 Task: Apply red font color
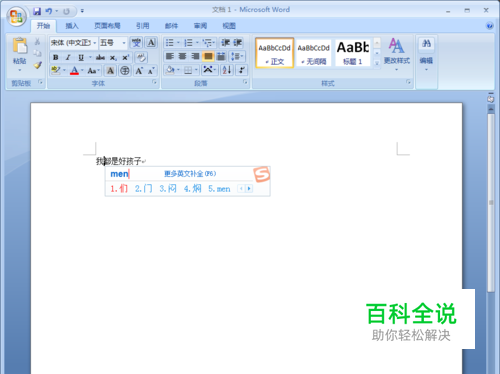tap(74, 70)
